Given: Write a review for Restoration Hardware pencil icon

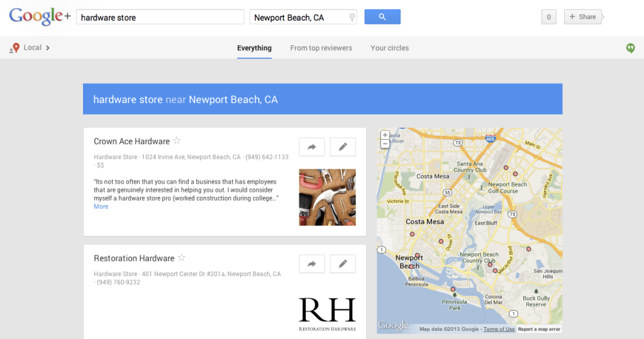Looking at the screenshot, I should click(x=343, y=264).
